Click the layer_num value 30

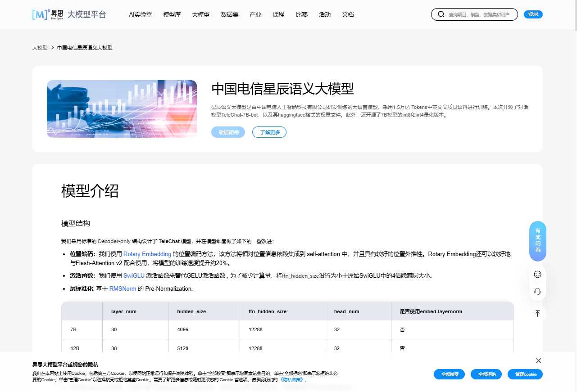coord(114,330)
